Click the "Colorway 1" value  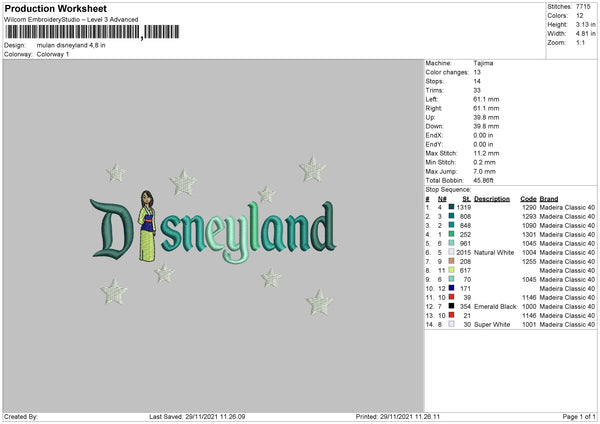pyautogui.click(x=53, y=54)
